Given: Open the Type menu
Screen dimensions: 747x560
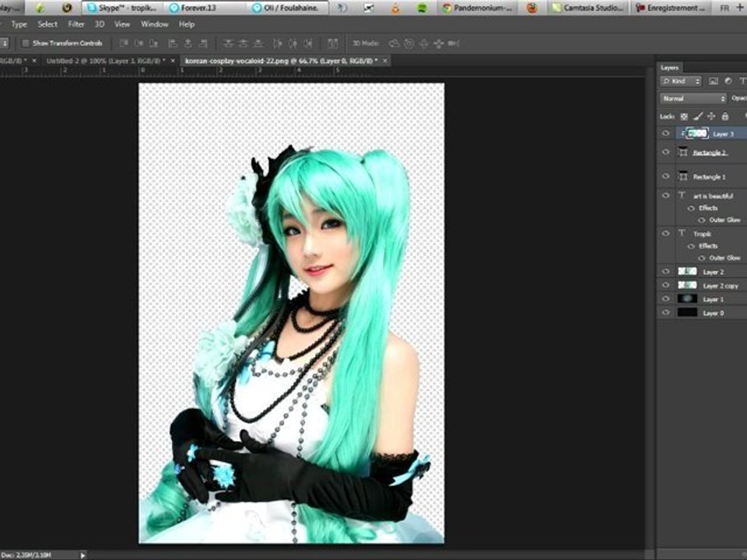Looking at the screenshot, I should (x=19, y=24).
